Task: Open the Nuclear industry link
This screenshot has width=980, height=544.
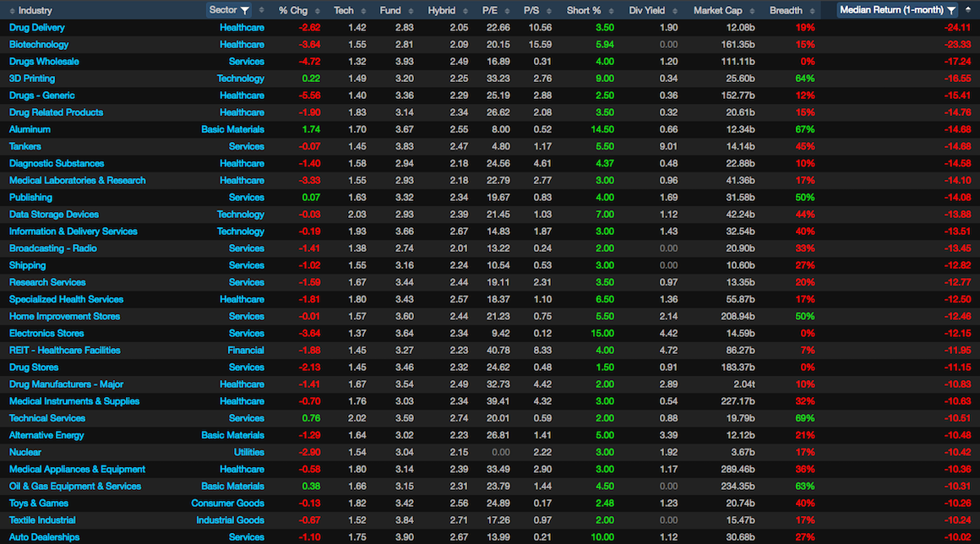Action: click(25, 452)
